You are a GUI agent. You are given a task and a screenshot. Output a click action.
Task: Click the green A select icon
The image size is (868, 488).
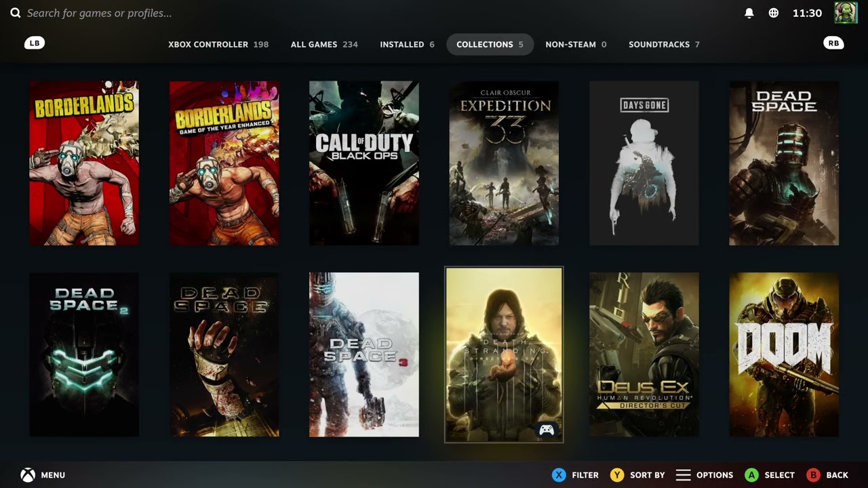click(751, 475)
